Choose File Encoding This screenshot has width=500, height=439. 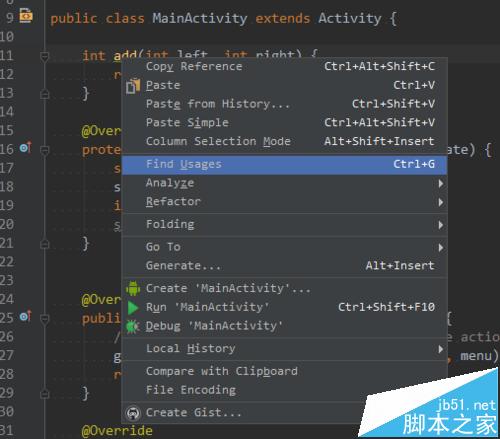[x=284, y=390]
